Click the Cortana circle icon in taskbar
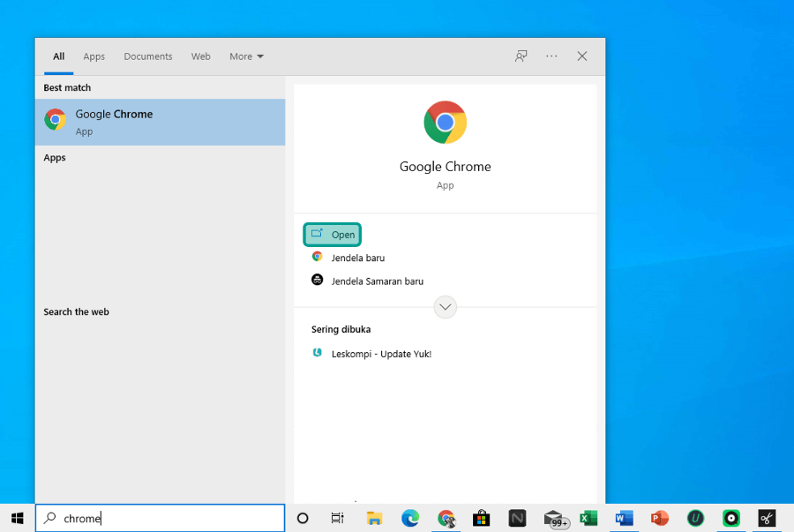Image resolution: width=794 pixels, height=532 pixels. [303, 519]
